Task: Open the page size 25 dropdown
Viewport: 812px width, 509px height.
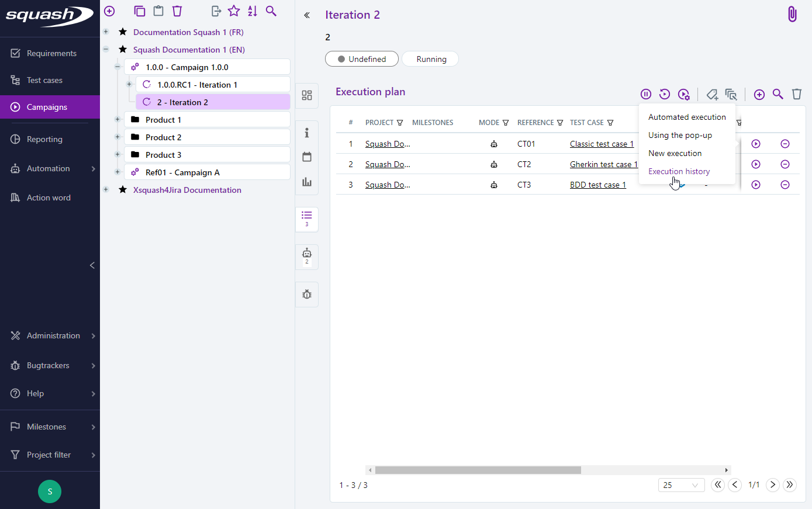Action: point(681,485)
